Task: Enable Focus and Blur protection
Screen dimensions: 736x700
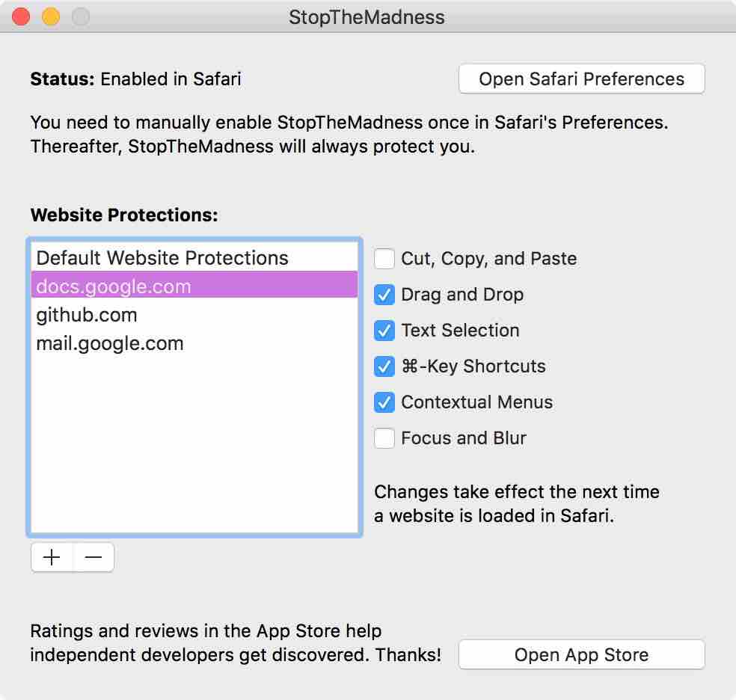Action: [x=384, y=438]
